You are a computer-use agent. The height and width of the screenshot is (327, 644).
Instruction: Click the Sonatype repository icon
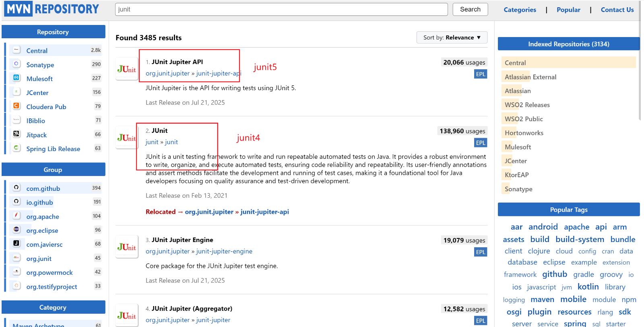click(17, 64)
